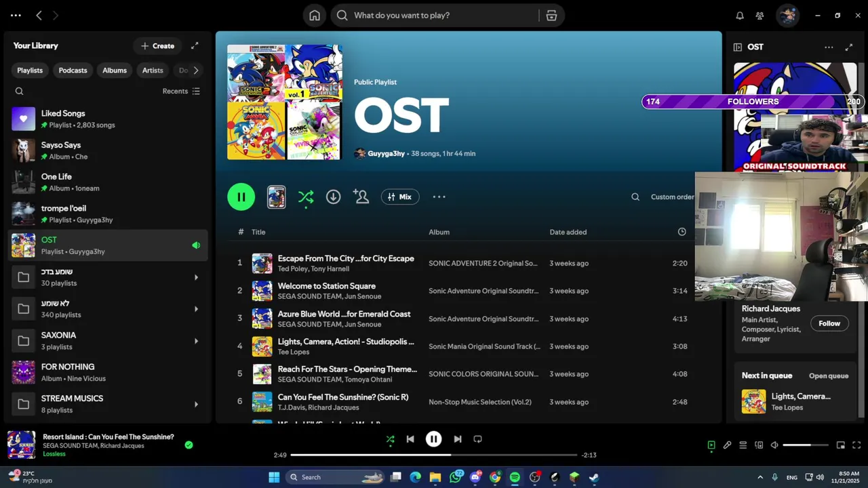Open the OBS icon in the taskbar

[x=534, y=477]
